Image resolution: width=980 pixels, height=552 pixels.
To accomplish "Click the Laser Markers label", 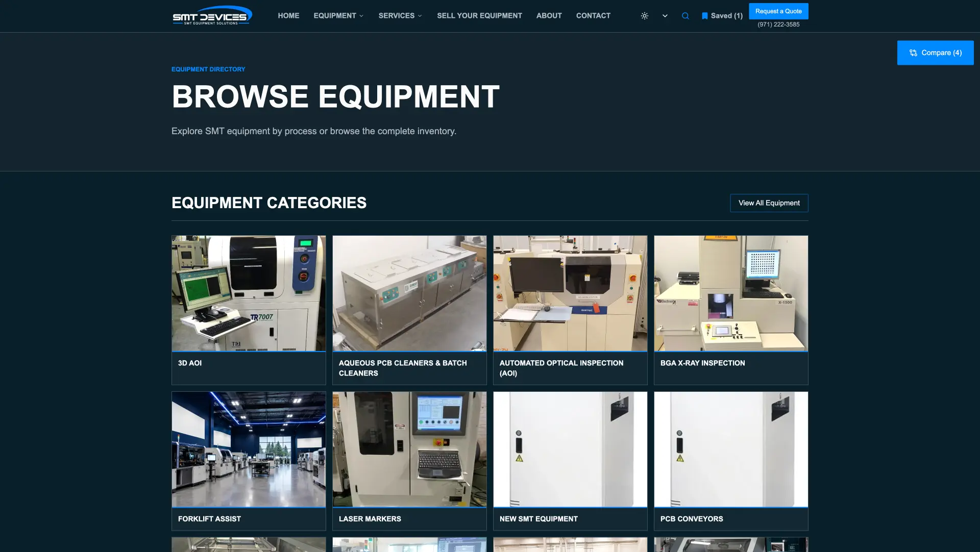I will (370, 519).
